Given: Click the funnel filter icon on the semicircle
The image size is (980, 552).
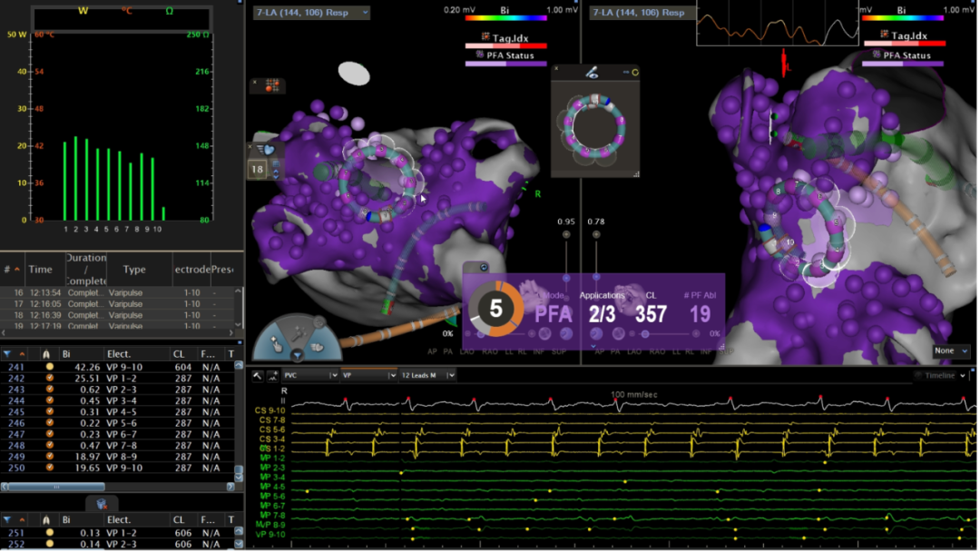Looking at the screenshot, I should [297, 355].
